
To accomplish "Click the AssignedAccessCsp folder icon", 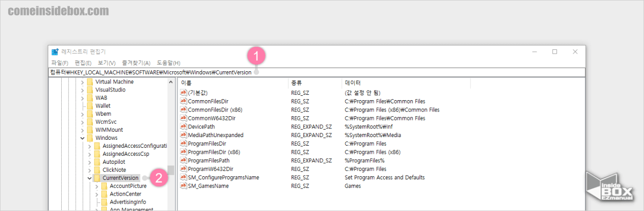I will (x=97, y=154).
